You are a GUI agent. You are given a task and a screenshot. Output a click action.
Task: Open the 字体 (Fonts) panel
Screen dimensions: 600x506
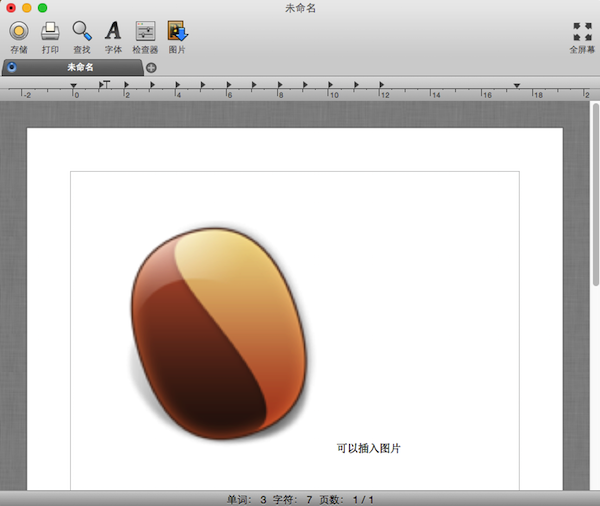click(x=113, y=31)
